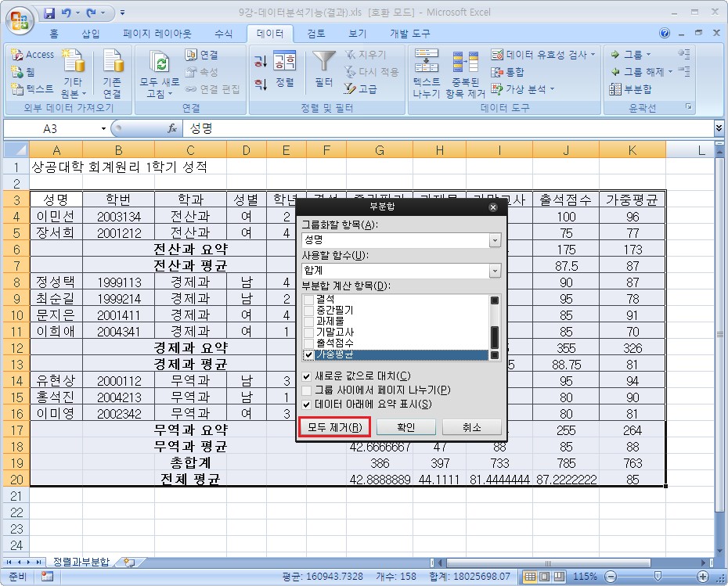
Task: Click the Office button logo
Action: 19,20
